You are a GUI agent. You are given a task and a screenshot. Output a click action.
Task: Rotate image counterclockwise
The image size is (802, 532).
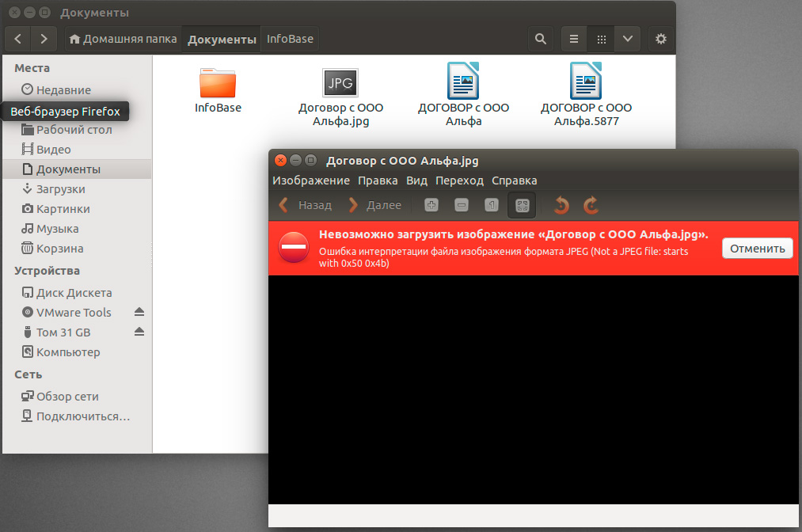click(x=561, y=205)
